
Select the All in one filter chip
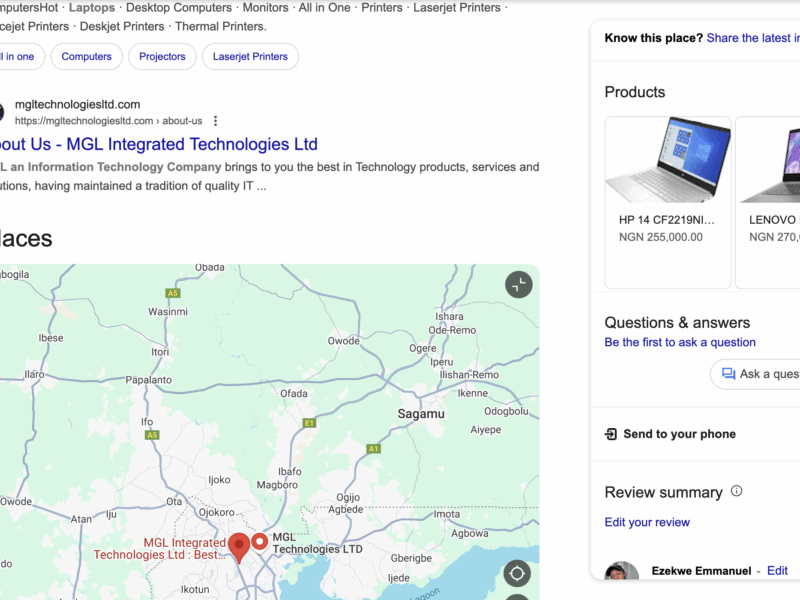(18, 57)
